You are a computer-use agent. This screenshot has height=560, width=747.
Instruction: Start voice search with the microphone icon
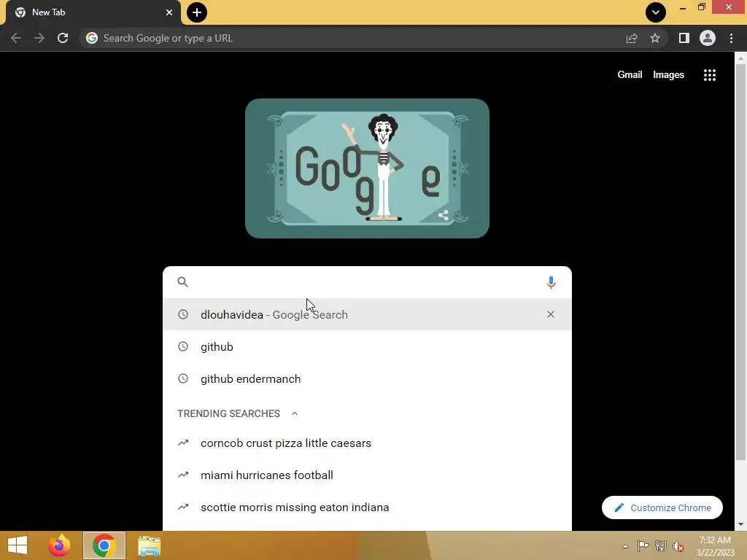point(551,282)
